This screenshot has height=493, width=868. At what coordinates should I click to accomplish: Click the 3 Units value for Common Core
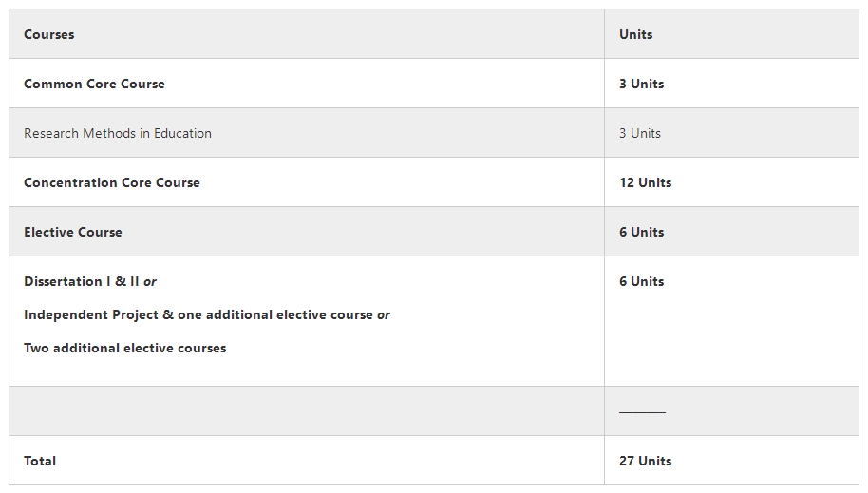pos(642,84)
